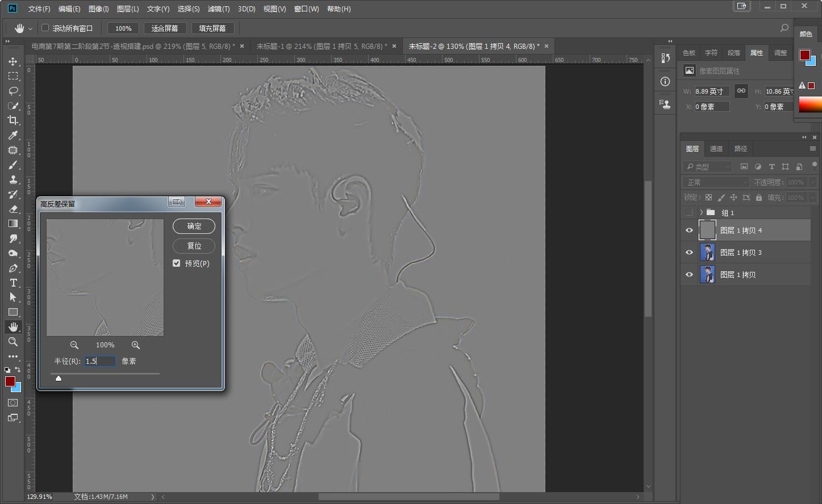The width and height of the screenshot is (822, 504).
Task: Open the 滤镜(T) menu
Action: click(x=219, y=9)
